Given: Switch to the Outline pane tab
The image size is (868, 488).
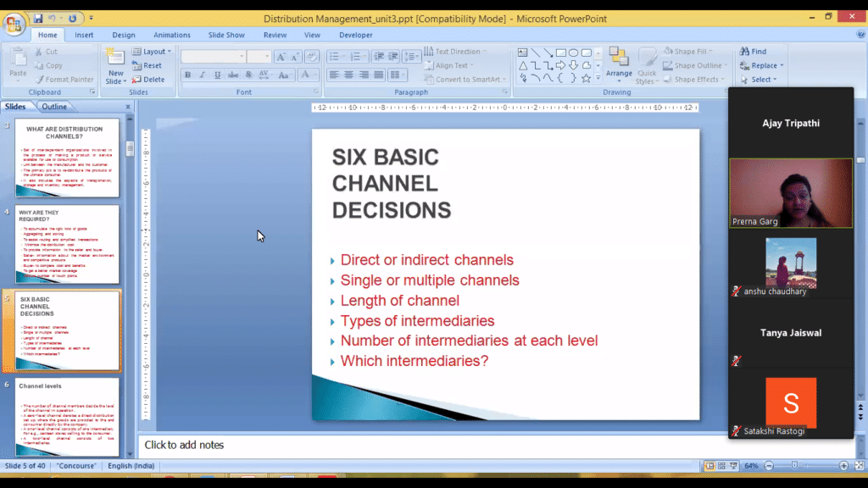Looking at the screenshot, I should pyautogui.click(x=54, y=107).
